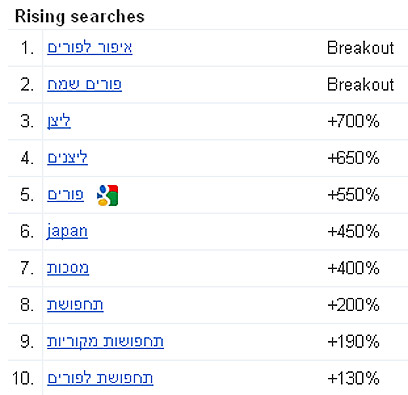Click the Google news icon beside פורים
Screen dimensions: 408x395
107,195
